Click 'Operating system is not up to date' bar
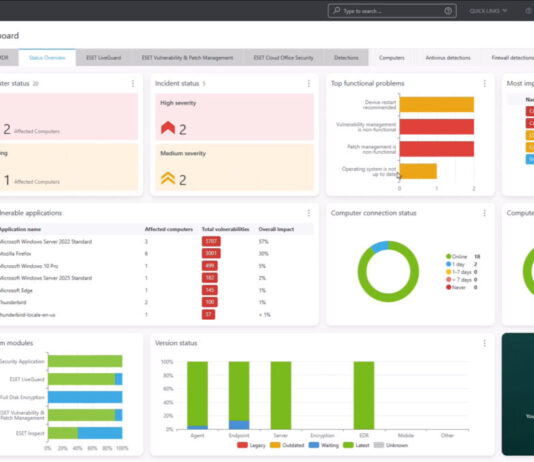534x462 pixels. (418, 171)
